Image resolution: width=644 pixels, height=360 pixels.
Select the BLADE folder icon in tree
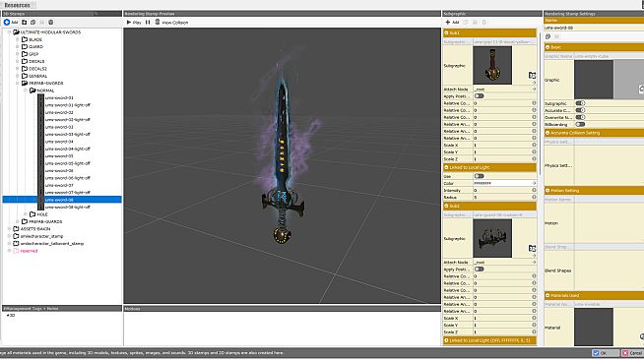coord(25,39)
